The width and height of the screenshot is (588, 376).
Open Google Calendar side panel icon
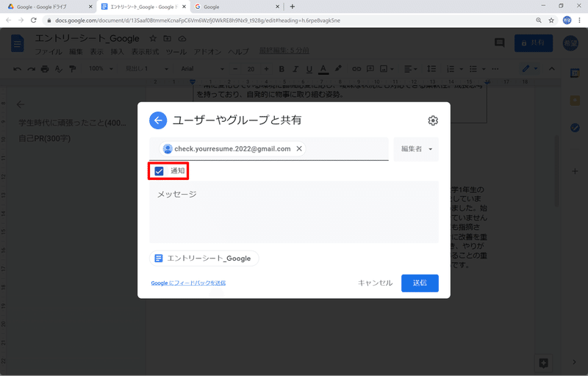(x=575, y=73)
